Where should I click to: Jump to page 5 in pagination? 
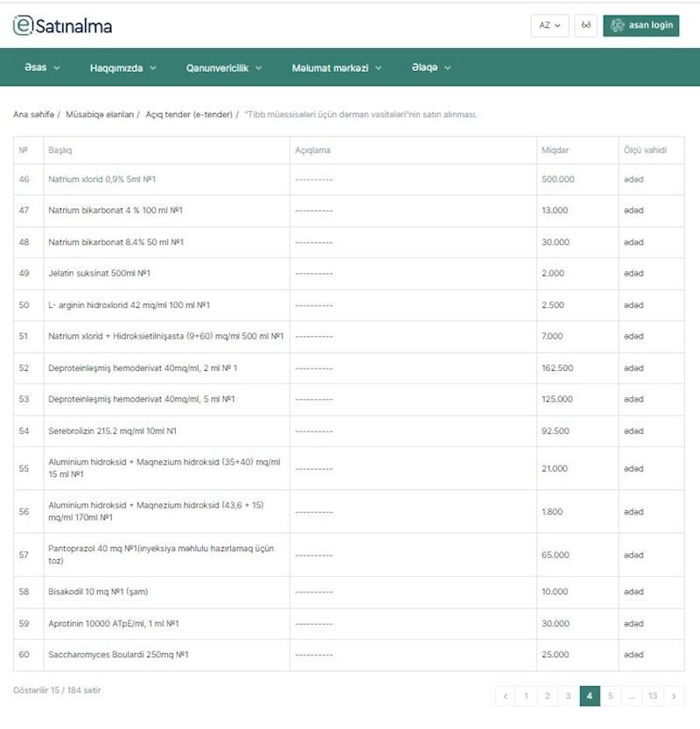611,697
